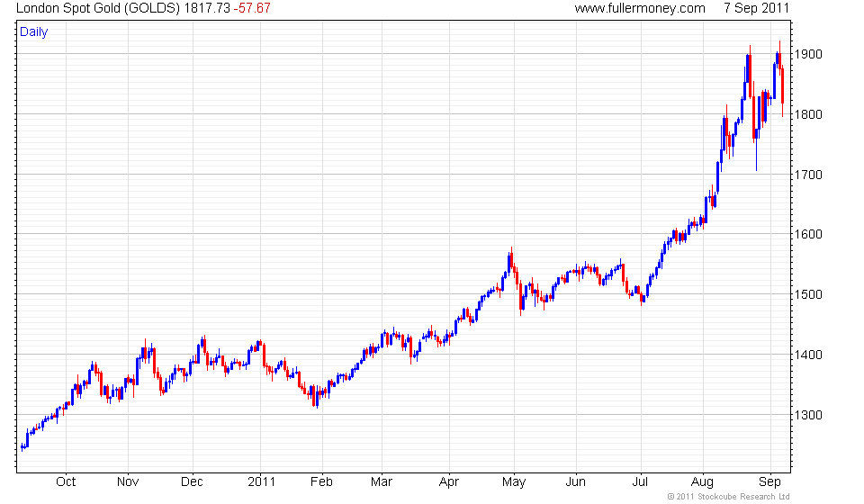Click the Dec month label
The width and height of the screenshot is (864, 504).
192,482
